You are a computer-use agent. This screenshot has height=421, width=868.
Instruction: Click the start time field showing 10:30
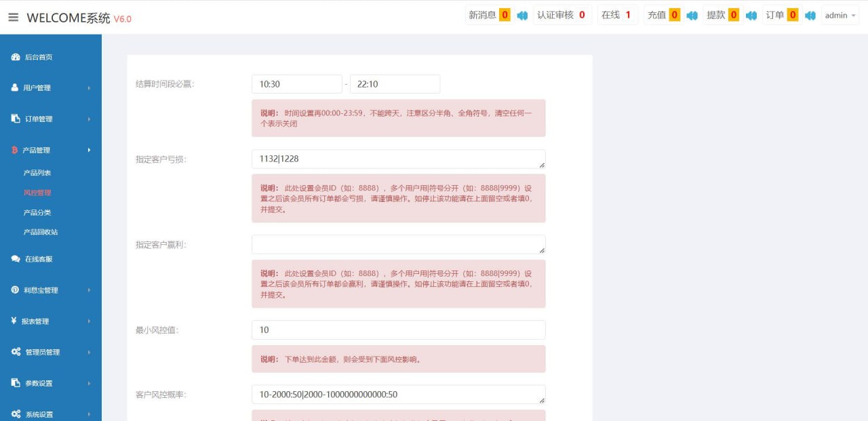(296, 84)
